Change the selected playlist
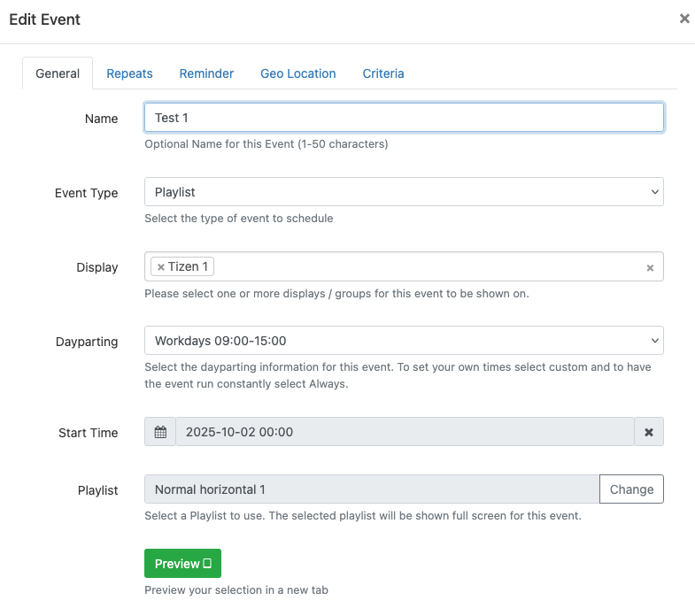Screen dimensions: 695x616 click(x=631, y=489)
